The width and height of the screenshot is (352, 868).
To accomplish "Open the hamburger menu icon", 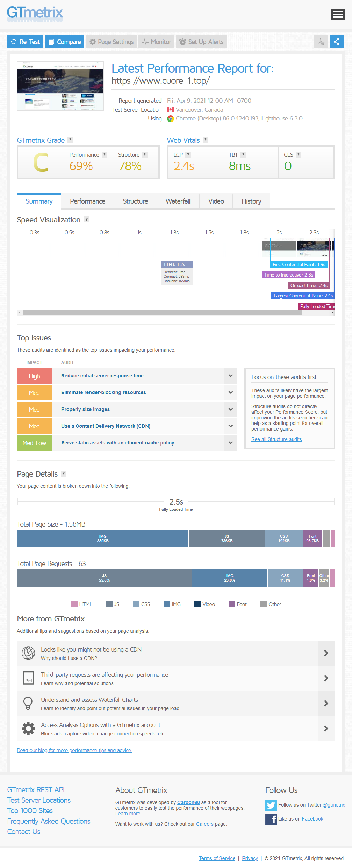I will tap(338, 14).
